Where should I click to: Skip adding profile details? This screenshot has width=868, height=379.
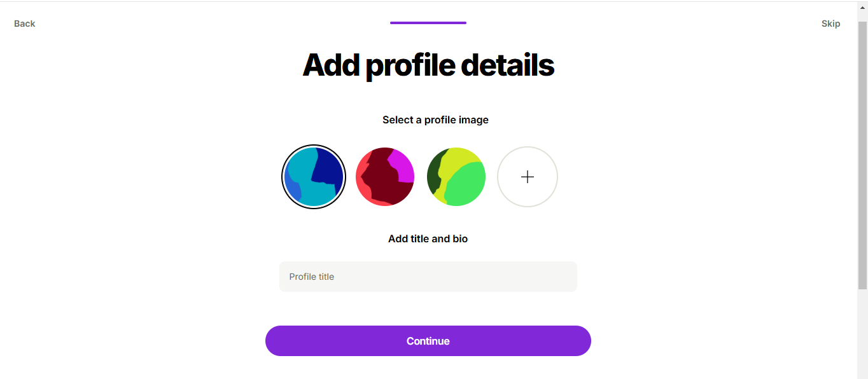click(830, 24)
